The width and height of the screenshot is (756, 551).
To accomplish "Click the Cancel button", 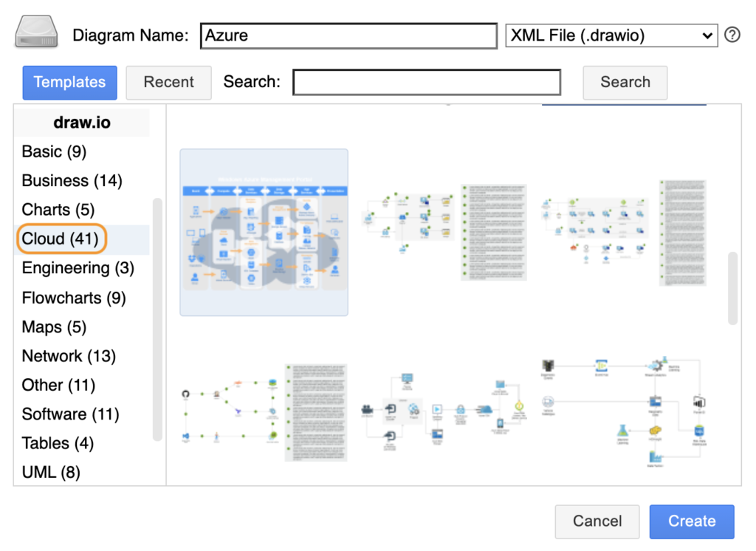I will point(597,521).
